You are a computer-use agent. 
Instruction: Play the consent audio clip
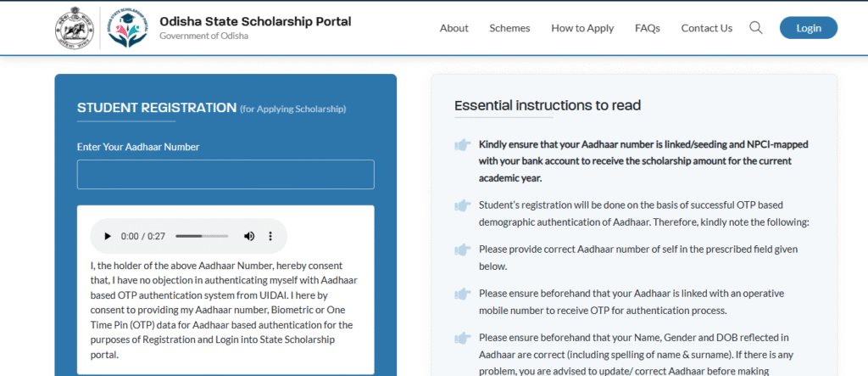(x=108, y=236)
